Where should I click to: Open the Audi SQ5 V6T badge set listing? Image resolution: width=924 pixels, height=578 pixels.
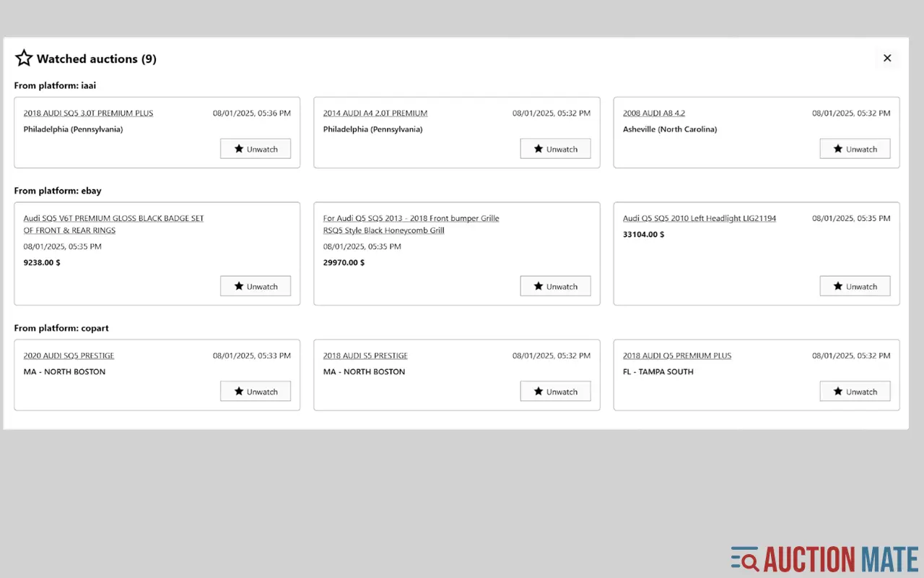click(113, 217)
